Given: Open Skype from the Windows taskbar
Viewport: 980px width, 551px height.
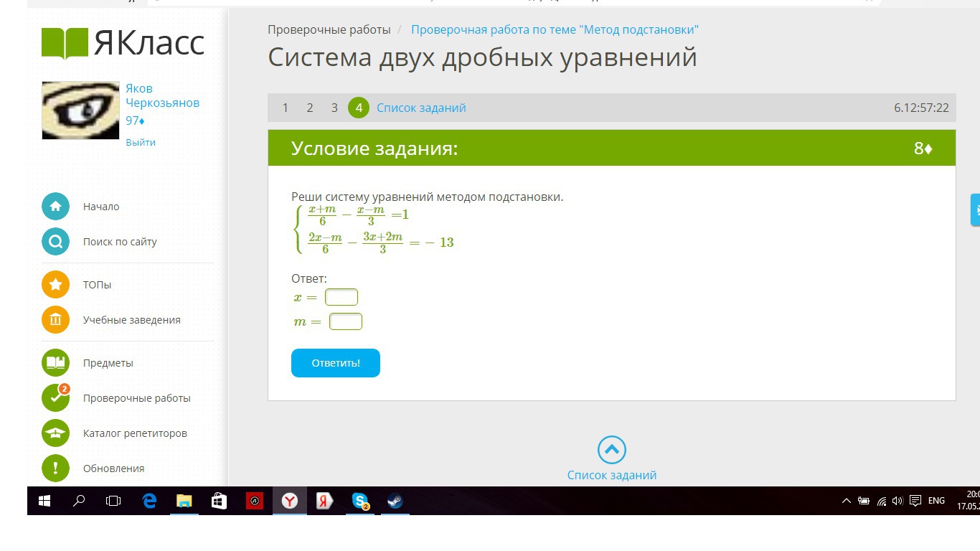Looking at the screenshot, I should pyautogui.click(x=360, y=501).
